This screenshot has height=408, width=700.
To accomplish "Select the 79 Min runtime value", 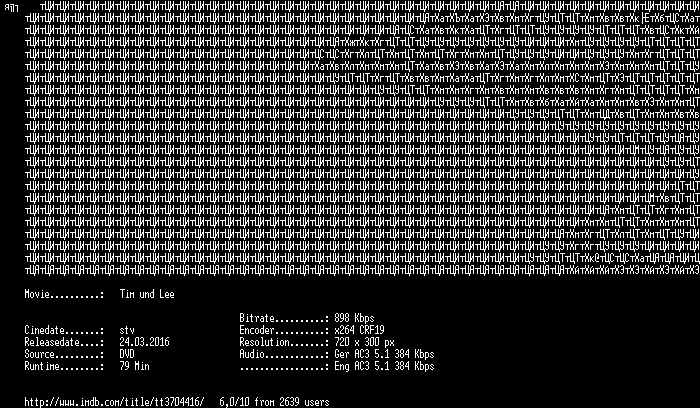I will pyautogui.click(x=134, y=366).
